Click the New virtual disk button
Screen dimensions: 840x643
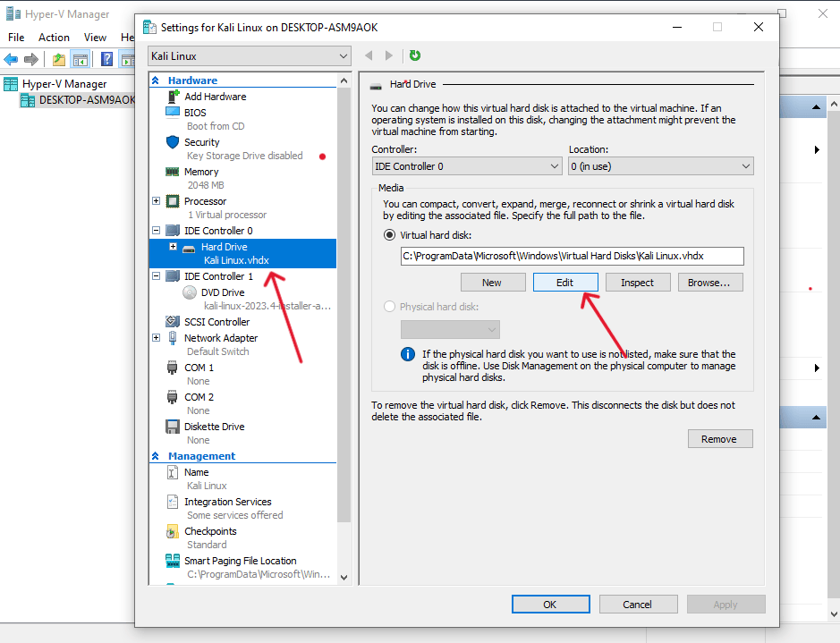click(493, 283)
